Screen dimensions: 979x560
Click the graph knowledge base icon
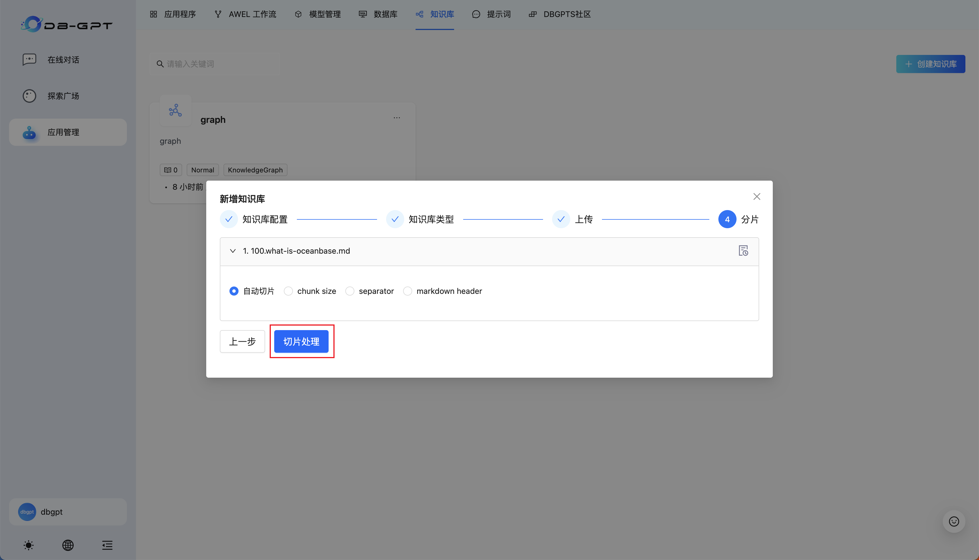(175, 111)
